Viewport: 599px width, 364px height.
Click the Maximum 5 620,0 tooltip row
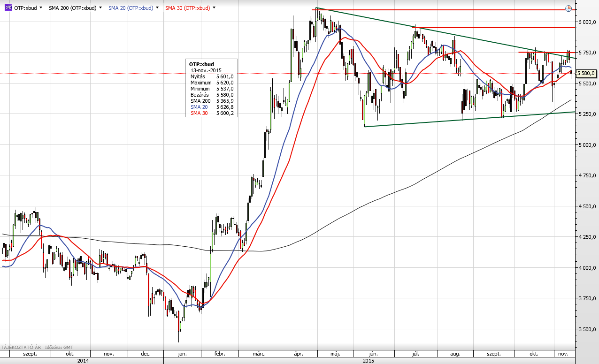212,83
